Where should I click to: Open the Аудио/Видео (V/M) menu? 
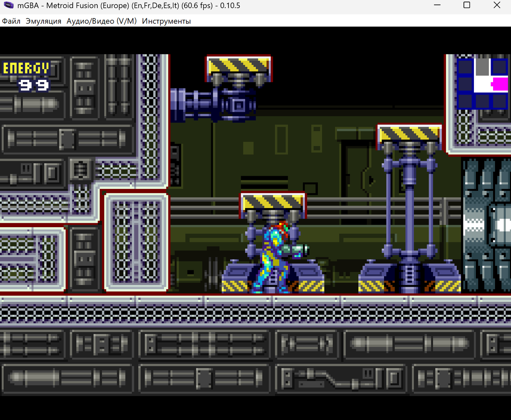pos(101,21)
